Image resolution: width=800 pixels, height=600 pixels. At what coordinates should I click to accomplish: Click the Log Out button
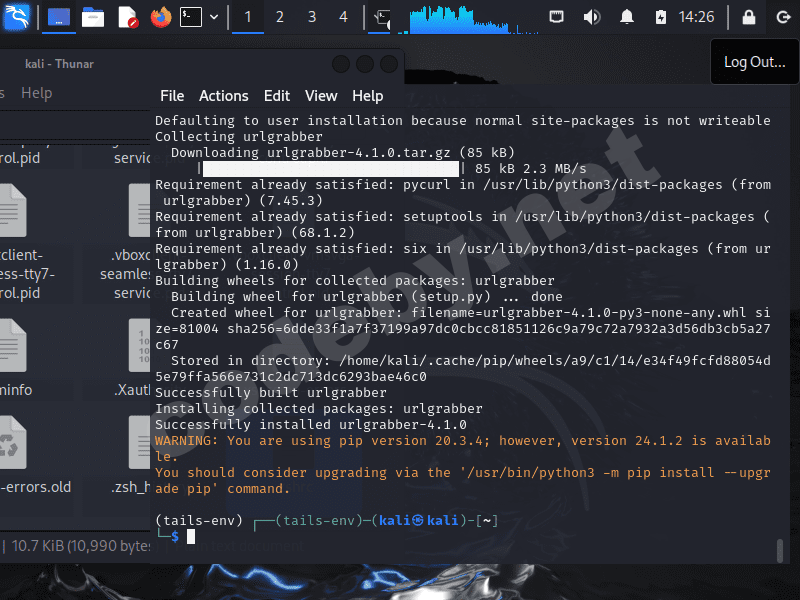754,61
